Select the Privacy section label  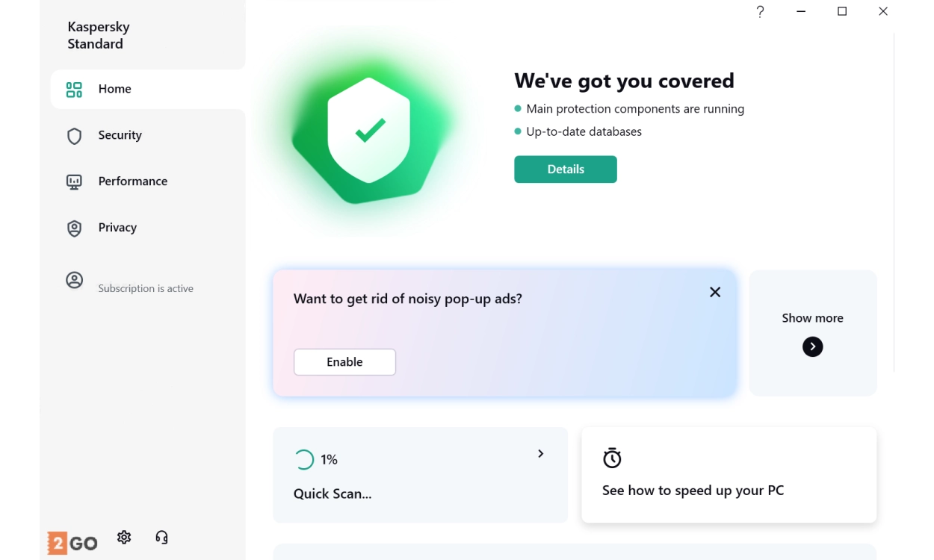coord(117,228)
